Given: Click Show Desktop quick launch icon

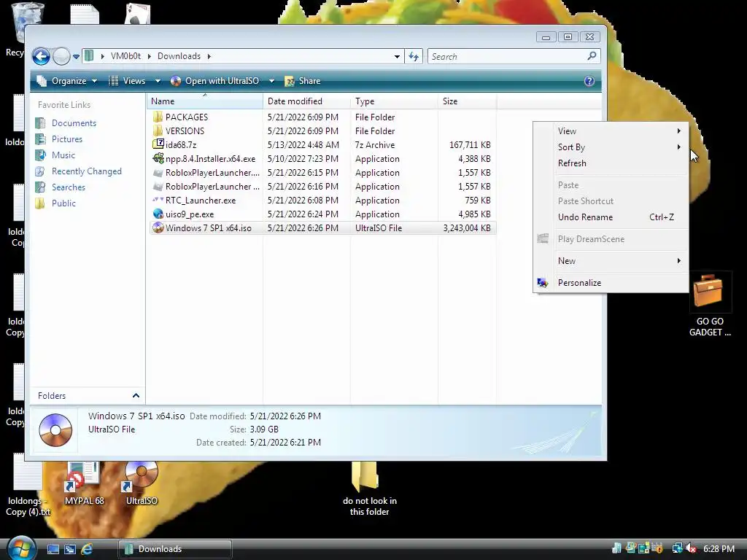Looking at the screenshot, I should 53,550.
